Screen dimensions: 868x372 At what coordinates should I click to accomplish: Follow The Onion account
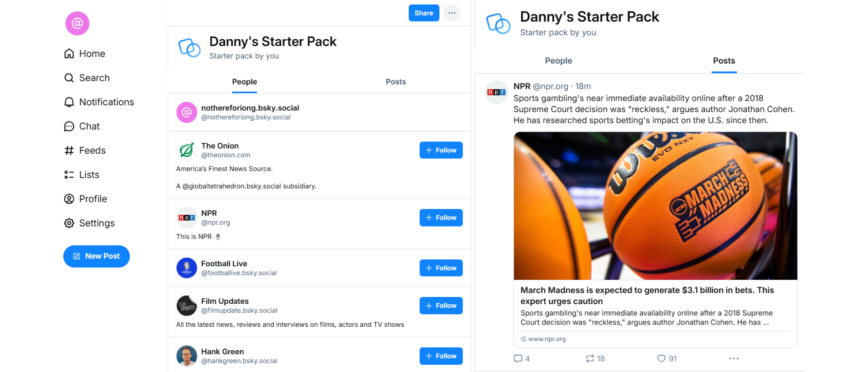pyautogui.click(x=441, y=150)
